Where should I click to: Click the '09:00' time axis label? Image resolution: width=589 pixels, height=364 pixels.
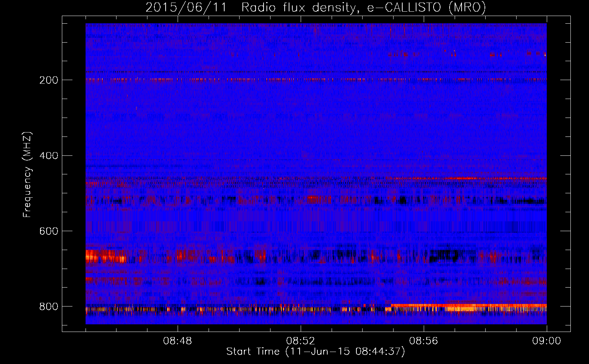pyautogui.click(x=547, y=341)
